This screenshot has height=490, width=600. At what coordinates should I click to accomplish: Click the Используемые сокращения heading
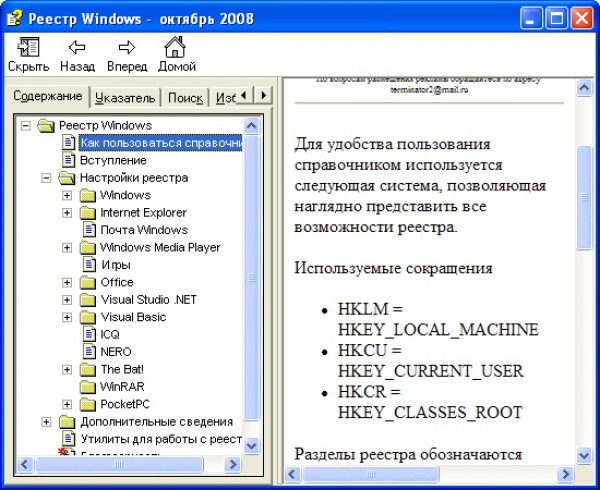393,268
